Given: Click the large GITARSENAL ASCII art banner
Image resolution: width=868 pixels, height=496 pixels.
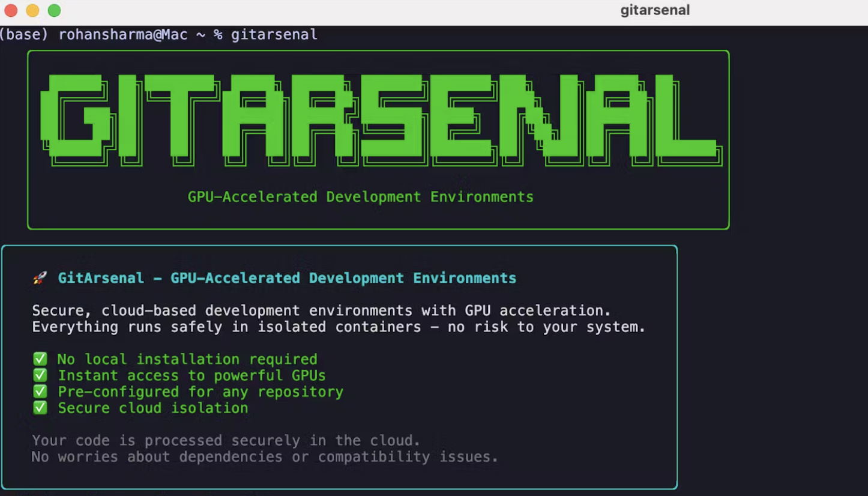Looking at the screenshot, I should pos(382,121).
